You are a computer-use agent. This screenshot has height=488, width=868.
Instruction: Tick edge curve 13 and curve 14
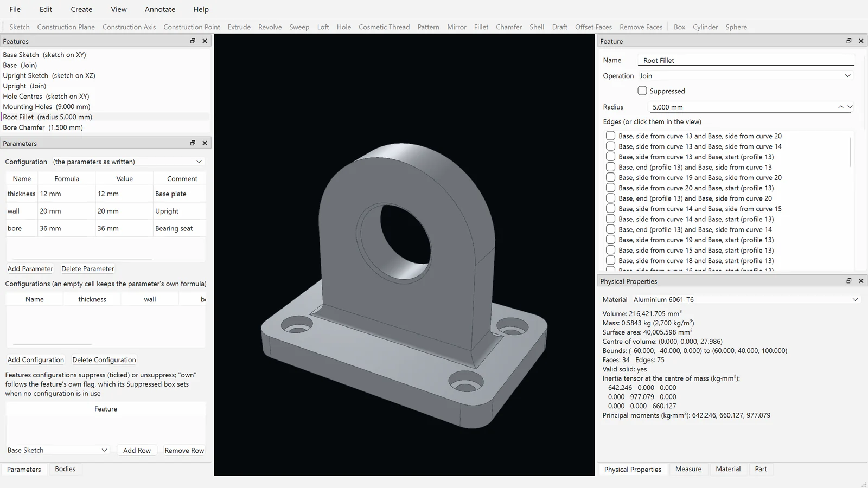610,146
